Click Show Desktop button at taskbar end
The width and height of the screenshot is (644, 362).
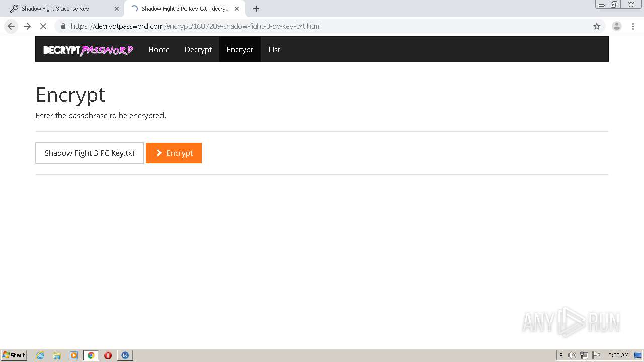(x=638, y=355)
